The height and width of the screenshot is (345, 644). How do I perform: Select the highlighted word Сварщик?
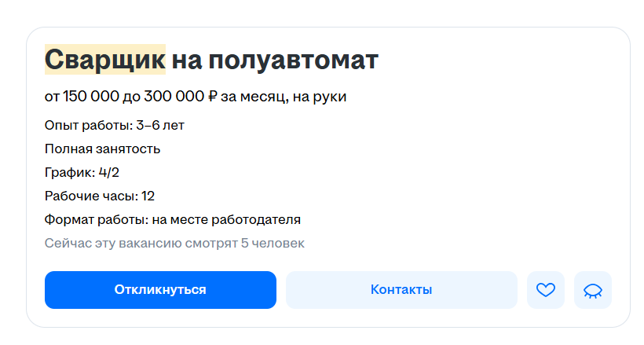coord(105,60)
